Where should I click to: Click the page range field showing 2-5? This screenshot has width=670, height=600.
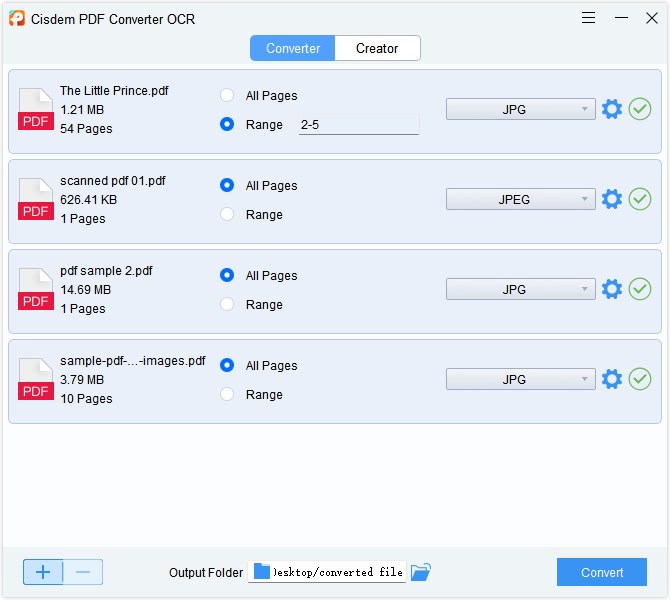coord(359,124)
